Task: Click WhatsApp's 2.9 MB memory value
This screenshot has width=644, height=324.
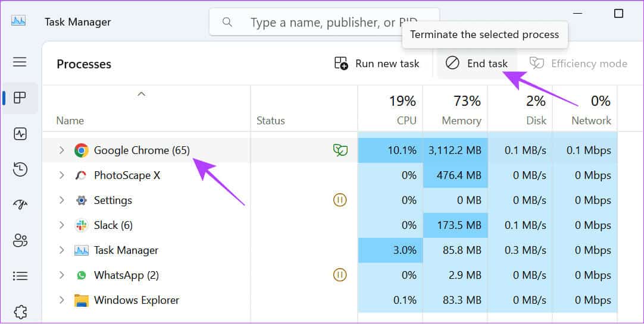Action: click(x=465, y=275)
